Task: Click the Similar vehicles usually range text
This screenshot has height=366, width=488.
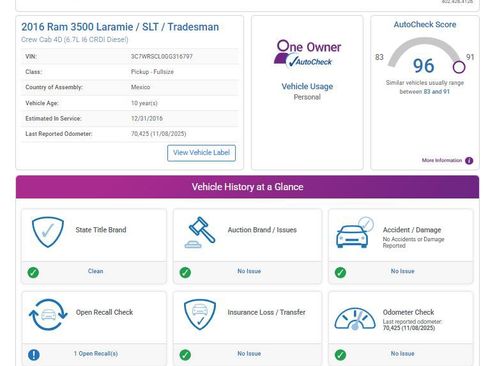Action: click(x=425, y=87)
